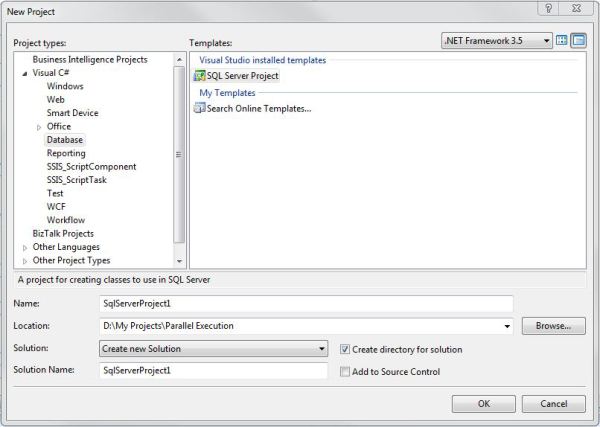Click the Search Online Templates icon

pos(199,108)
